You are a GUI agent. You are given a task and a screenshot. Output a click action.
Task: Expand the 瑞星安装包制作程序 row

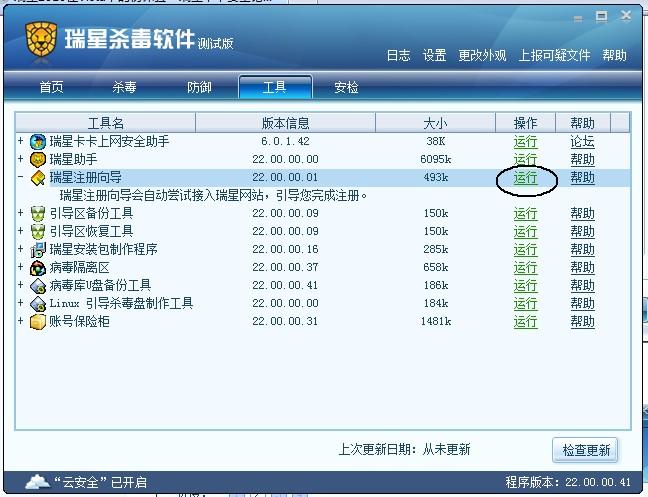pyautogui.click(x=20, y=249)
